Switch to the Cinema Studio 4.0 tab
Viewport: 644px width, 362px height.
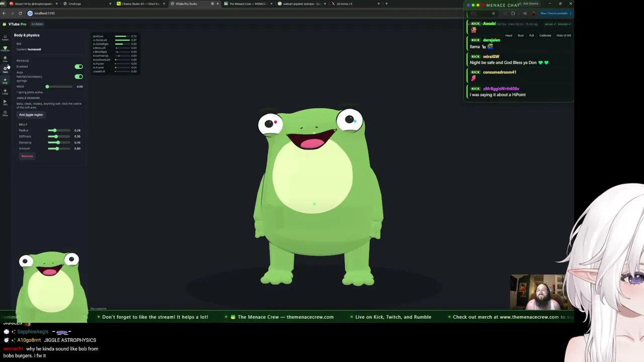click(141, 4)
